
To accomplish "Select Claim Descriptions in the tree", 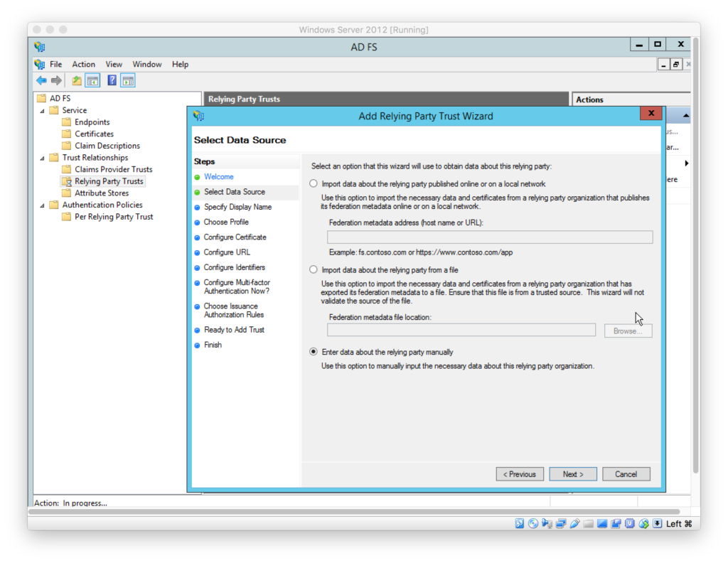I will (107, 145).
